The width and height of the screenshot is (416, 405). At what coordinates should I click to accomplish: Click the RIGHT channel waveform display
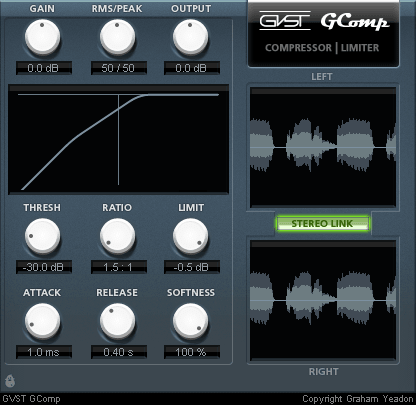click(x=323, y=300)
